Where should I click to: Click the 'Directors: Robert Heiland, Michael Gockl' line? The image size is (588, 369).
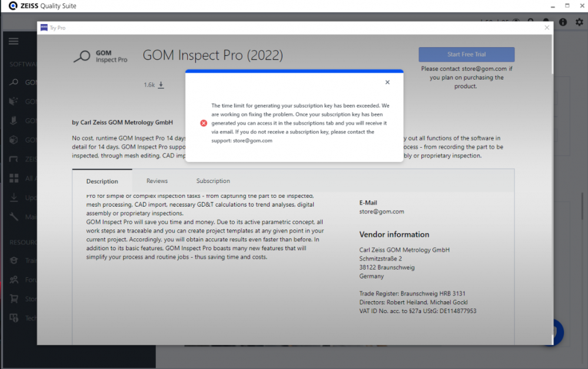[x=414, y=302]
